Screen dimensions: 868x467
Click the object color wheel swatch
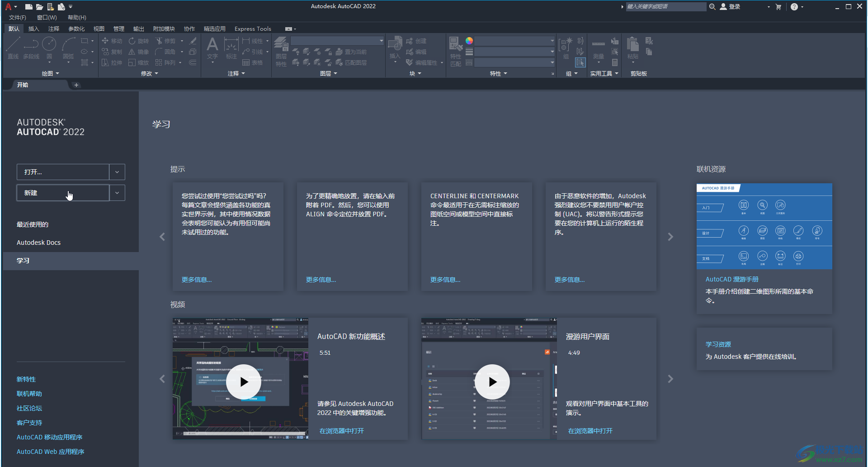[x=469, y=41]
